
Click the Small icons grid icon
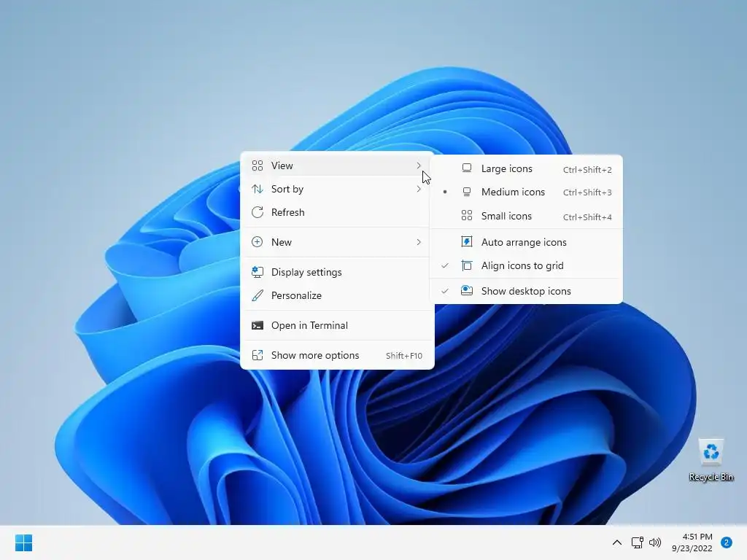click(467, 216)
